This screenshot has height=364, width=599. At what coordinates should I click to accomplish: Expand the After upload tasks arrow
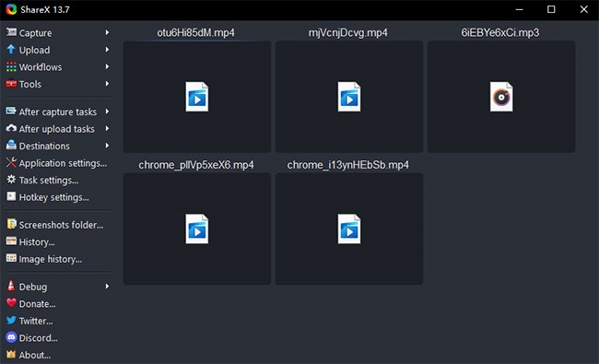107,129
